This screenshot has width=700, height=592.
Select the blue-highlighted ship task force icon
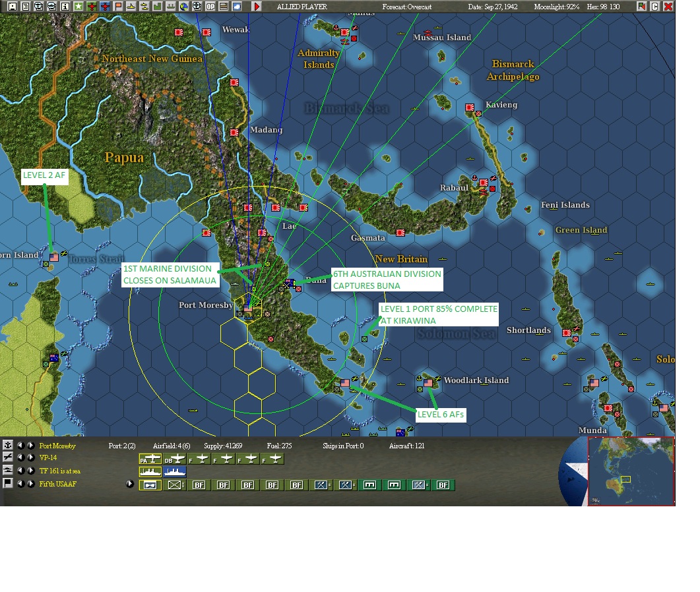tap(175, 471)
